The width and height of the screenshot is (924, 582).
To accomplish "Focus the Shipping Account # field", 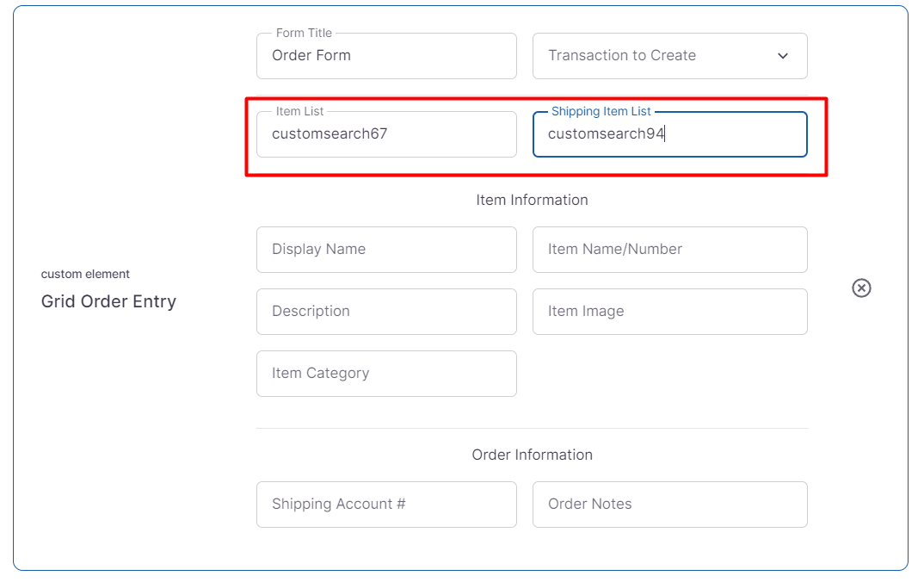I will coord(386,505).
